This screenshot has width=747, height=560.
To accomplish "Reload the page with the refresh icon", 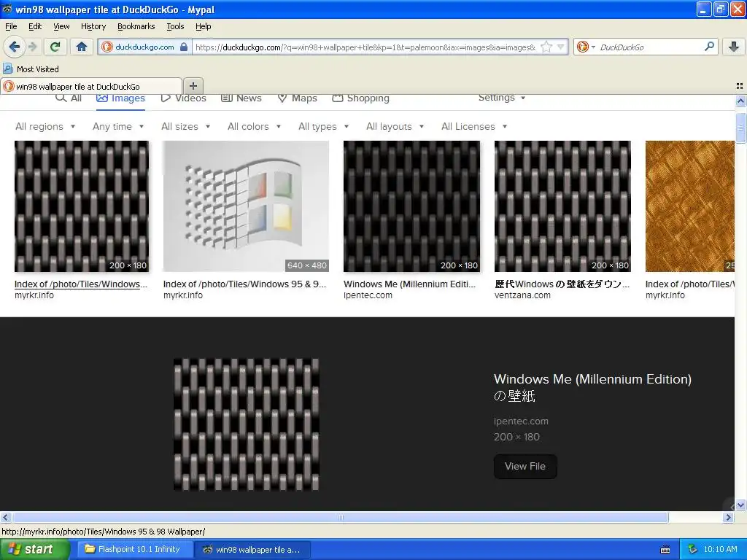I will 55,47.
